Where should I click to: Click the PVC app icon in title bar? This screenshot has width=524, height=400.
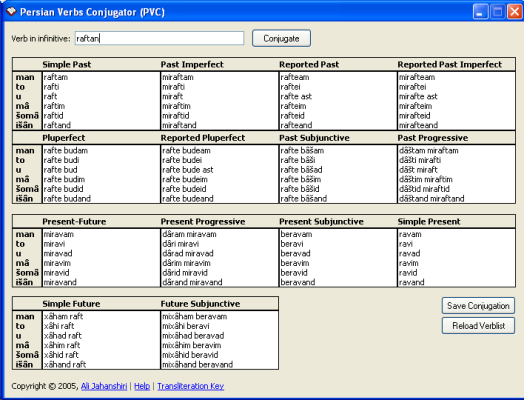tap(11, 12)
